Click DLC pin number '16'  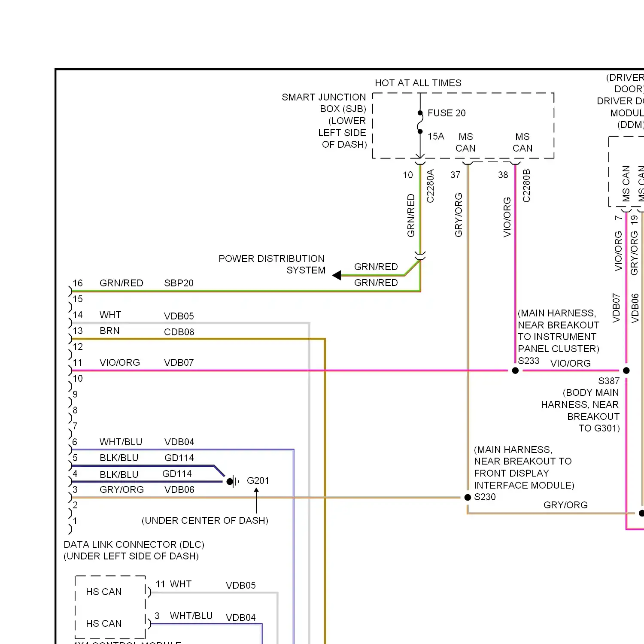pos(78,283)
